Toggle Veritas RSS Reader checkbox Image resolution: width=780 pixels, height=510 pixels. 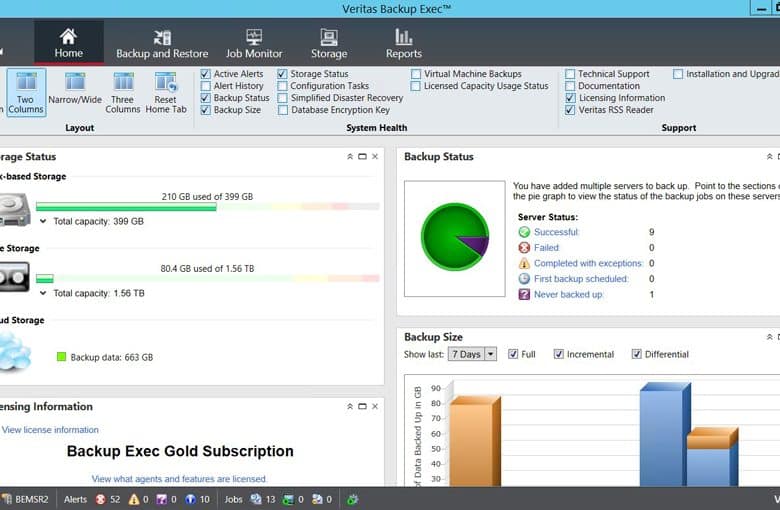[570, 109]
